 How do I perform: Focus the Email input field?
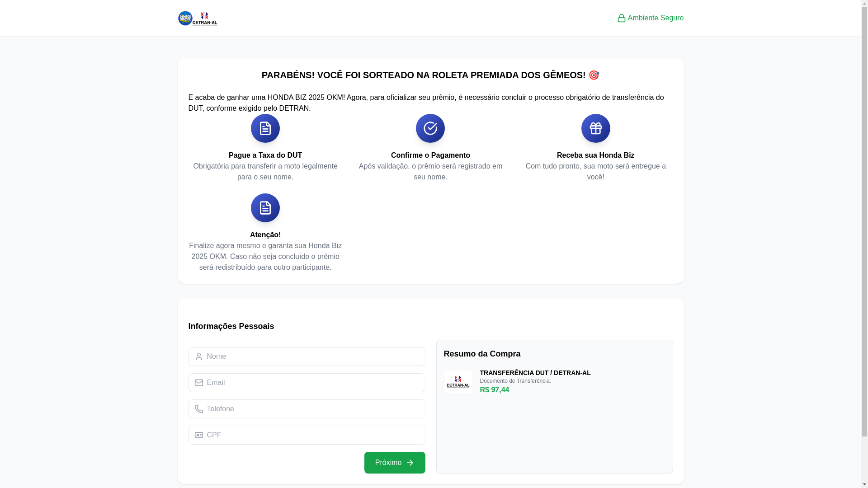(x=307, y=383)
